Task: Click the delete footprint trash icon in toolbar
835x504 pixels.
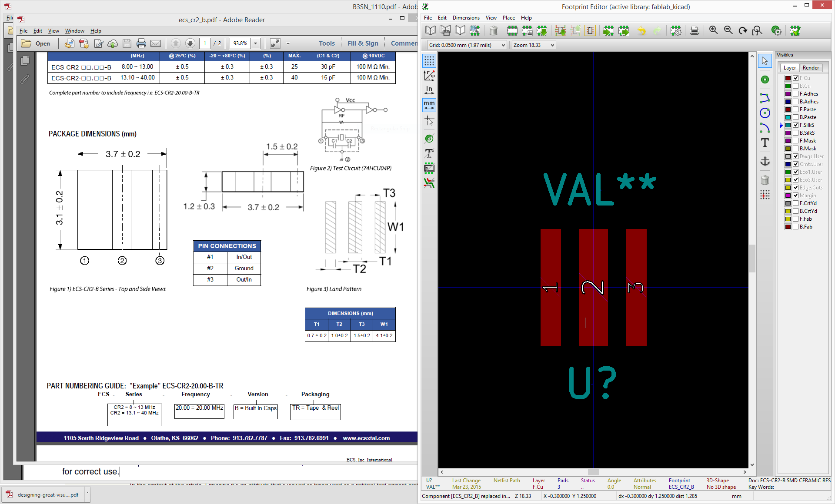Action: pos(493,30)
